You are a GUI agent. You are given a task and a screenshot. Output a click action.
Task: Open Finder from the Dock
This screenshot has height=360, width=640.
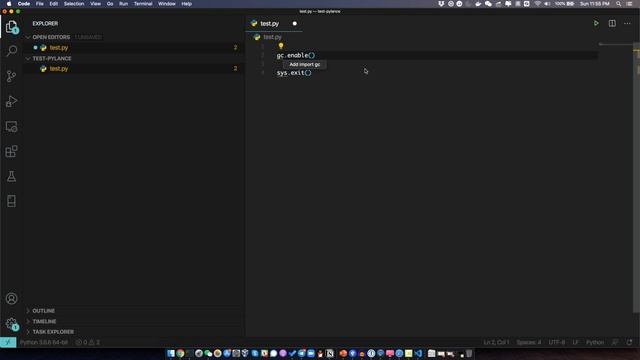tap(171, 353)
